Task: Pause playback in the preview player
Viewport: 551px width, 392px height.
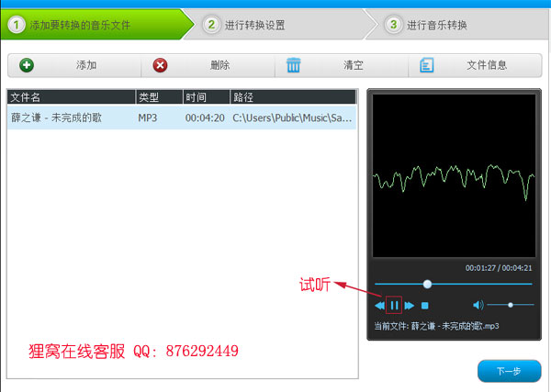Action: (394, 305)
